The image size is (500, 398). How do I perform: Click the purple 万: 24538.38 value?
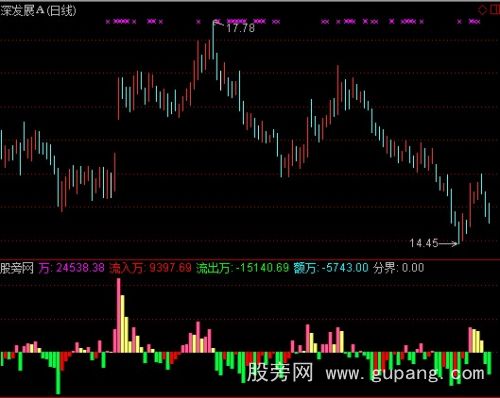coord(72,268)
